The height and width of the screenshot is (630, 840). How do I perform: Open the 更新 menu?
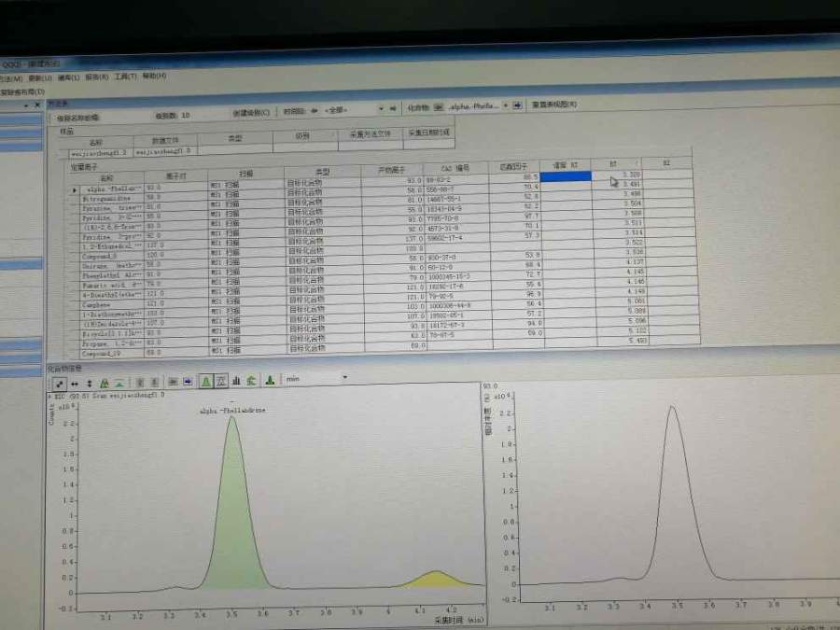pos(39,78)
